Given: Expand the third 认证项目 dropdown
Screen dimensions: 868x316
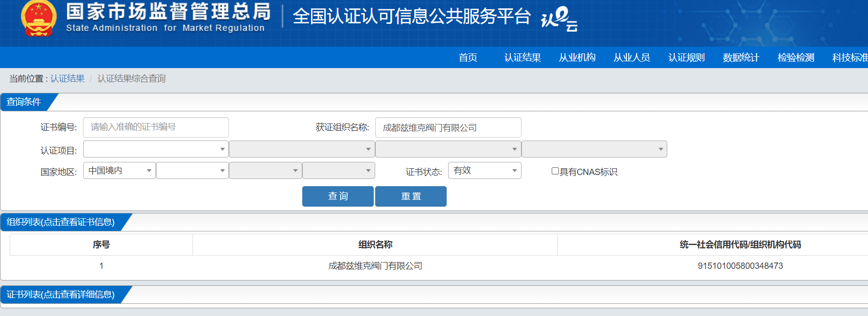Looking at the screenshot, I should pos(448,149).
